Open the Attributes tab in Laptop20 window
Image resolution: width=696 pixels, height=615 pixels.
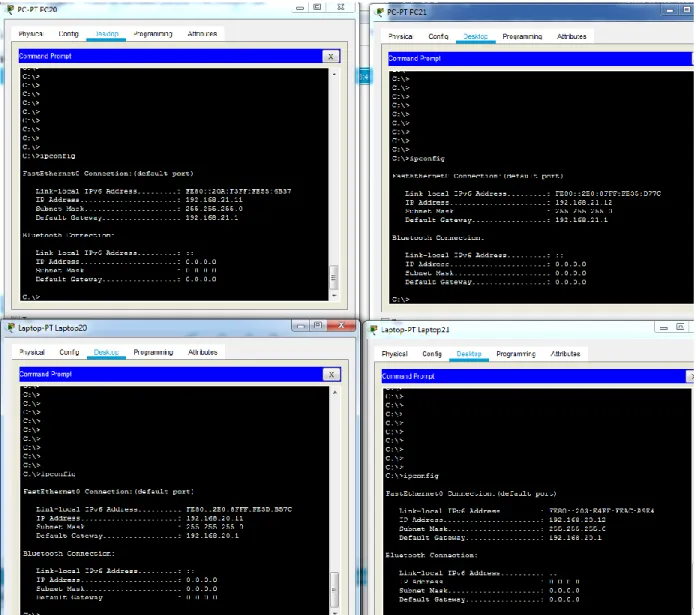(x=202, y=352)
